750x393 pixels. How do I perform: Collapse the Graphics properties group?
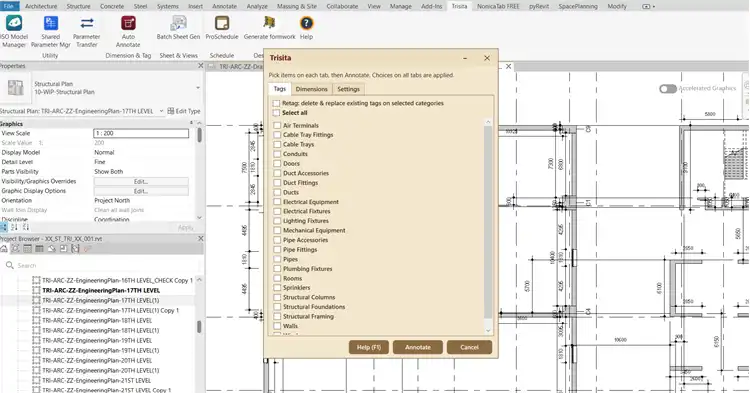coord(191,123)
